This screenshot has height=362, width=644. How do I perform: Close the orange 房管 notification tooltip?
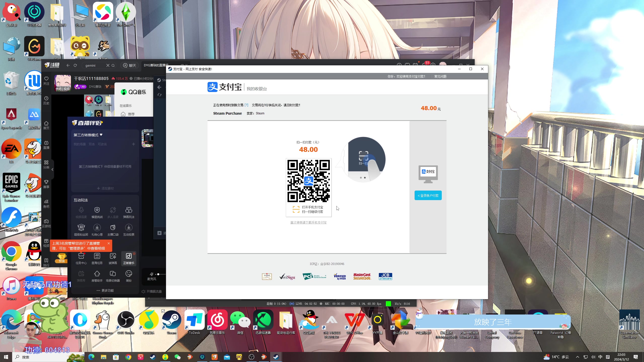point(108,243)
